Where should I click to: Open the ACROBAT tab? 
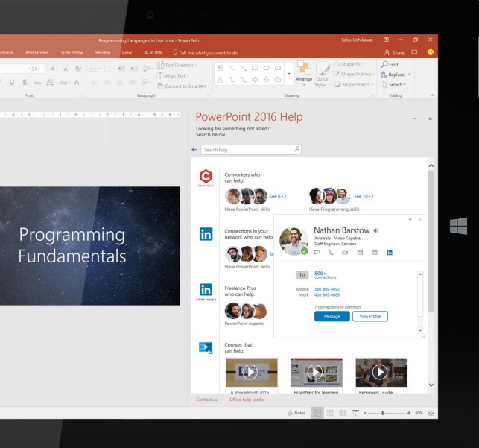pos(153,53)
